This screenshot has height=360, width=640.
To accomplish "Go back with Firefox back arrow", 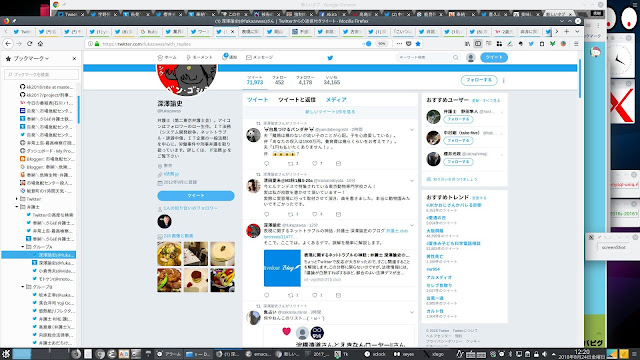I will pos(8,44).
